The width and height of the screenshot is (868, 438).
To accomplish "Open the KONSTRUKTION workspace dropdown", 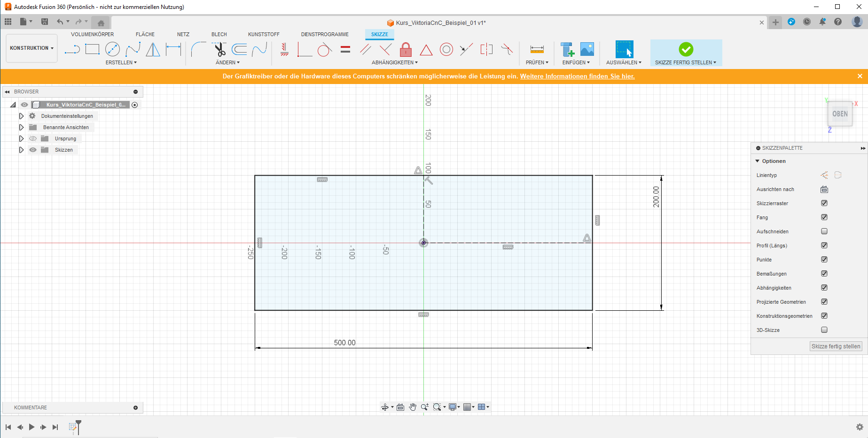I will (x=31, y=48).
